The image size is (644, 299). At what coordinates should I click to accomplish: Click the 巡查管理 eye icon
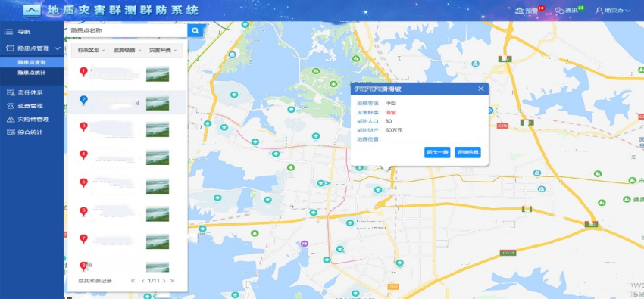pyautogui.click(x=11, y=106)
